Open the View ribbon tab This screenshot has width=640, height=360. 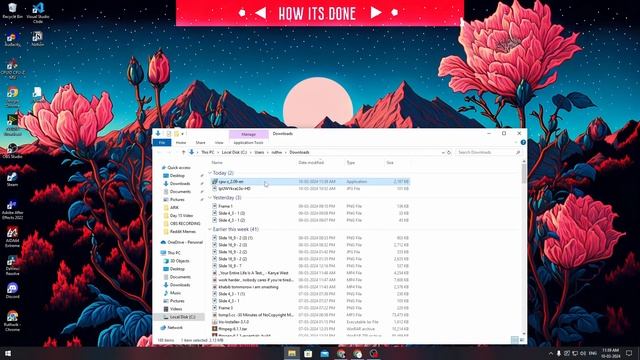coord(219,142)
